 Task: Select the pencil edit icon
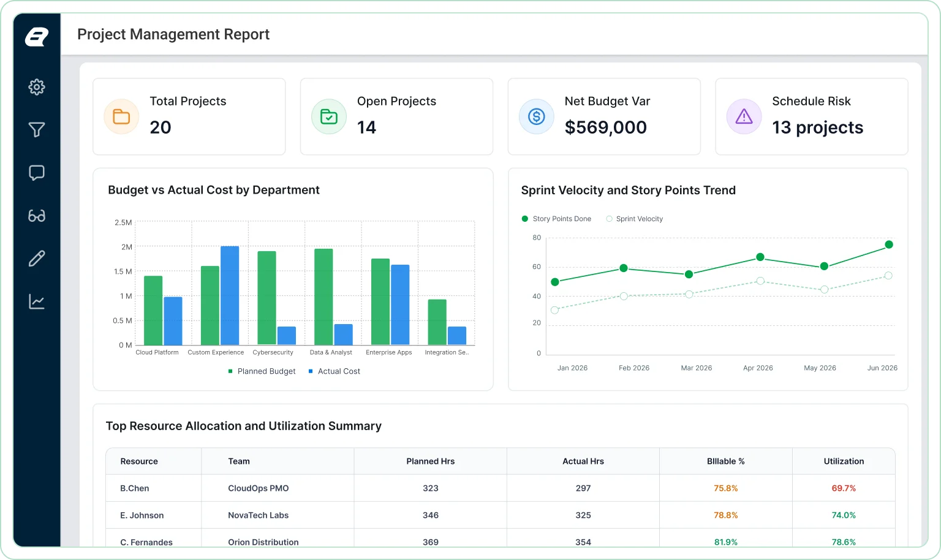37,259
